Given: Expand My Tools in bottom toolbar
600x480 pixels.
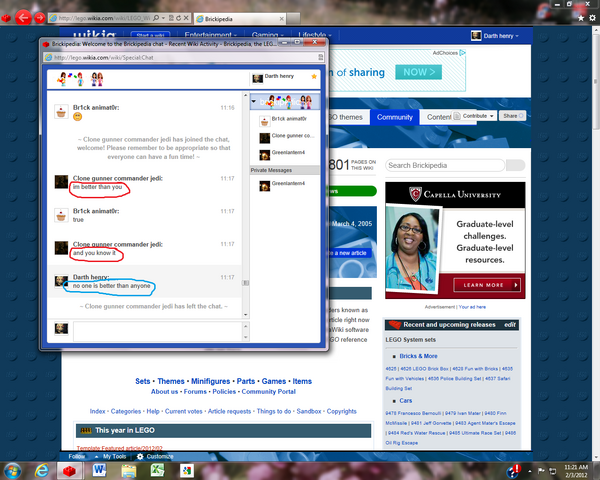Looking at the screenshot, I should [111, 456].
